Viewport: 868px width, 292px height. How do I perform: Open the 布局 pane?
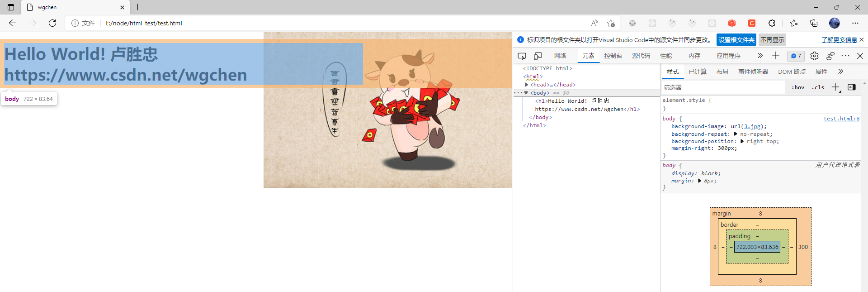[x=722, y=72]
